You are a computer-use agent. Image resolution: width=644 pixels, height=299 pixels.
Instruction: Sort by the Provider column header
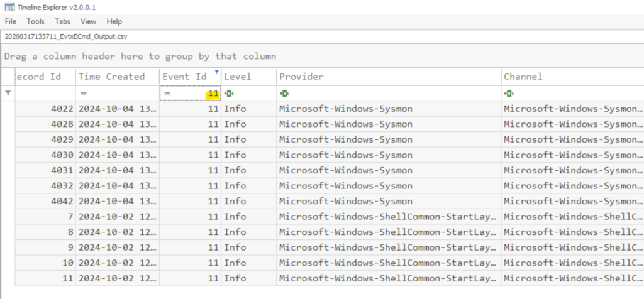(302, 77)
